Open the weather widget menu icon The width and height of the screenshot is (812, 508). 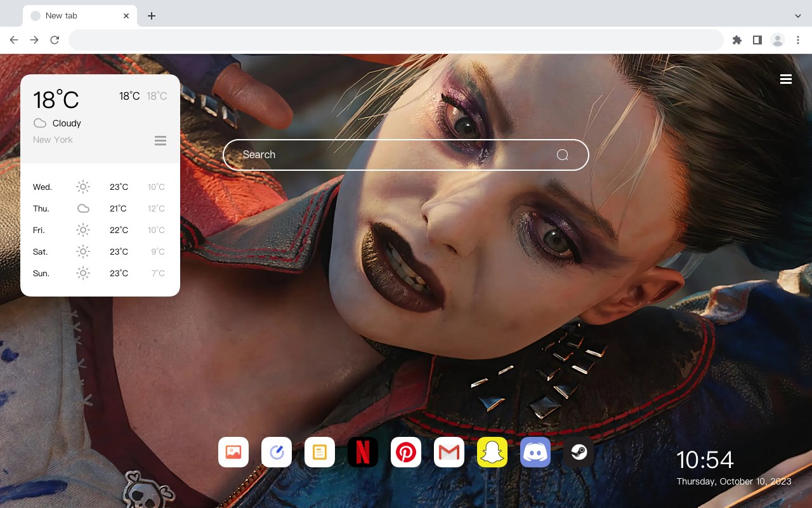(x=160, y=140)
